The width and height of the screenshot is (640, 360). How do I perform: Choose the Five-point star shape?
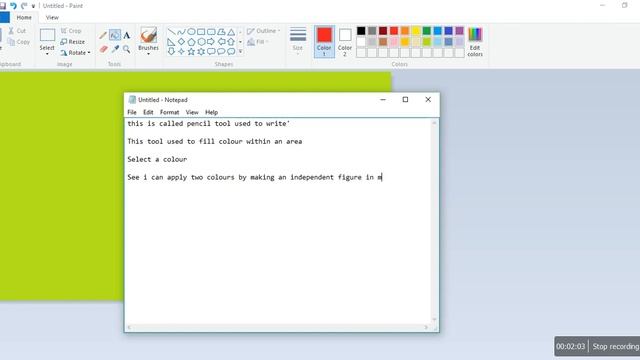point(191,51)
